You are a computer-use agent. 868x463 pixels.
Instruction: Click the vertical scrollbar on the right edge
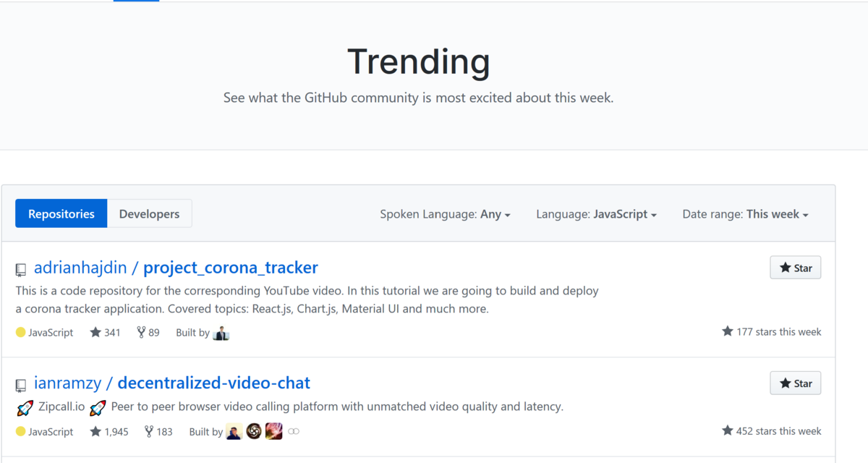pyautogui.click(x=864, y=231)
